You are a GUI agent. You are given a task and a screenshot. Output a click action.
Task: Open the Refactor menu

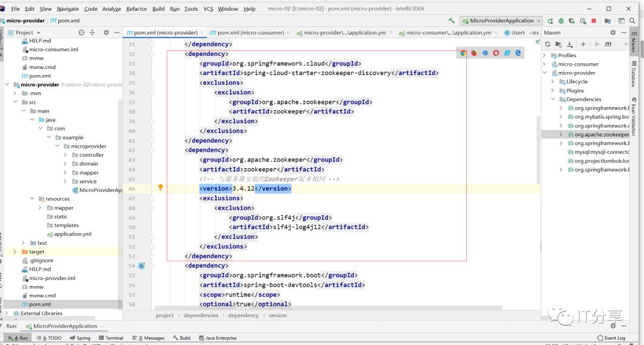click(137, 8)
